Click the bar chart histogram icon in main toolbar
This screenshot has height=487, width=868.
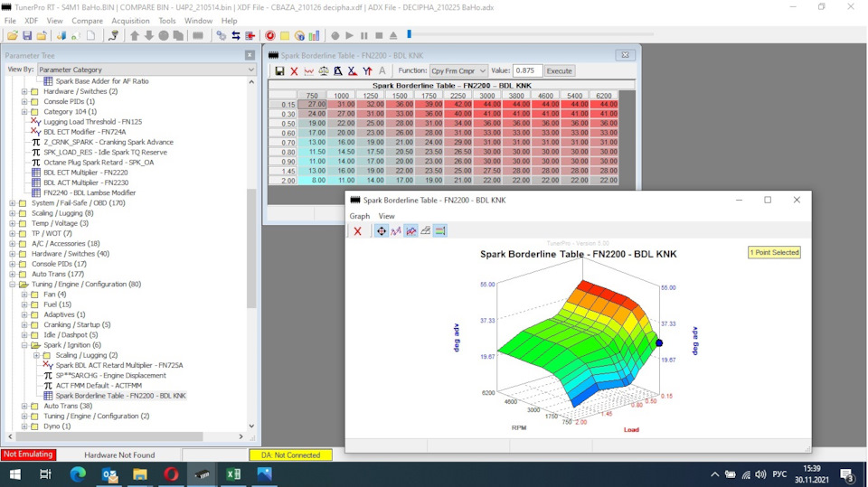(314, 35)
